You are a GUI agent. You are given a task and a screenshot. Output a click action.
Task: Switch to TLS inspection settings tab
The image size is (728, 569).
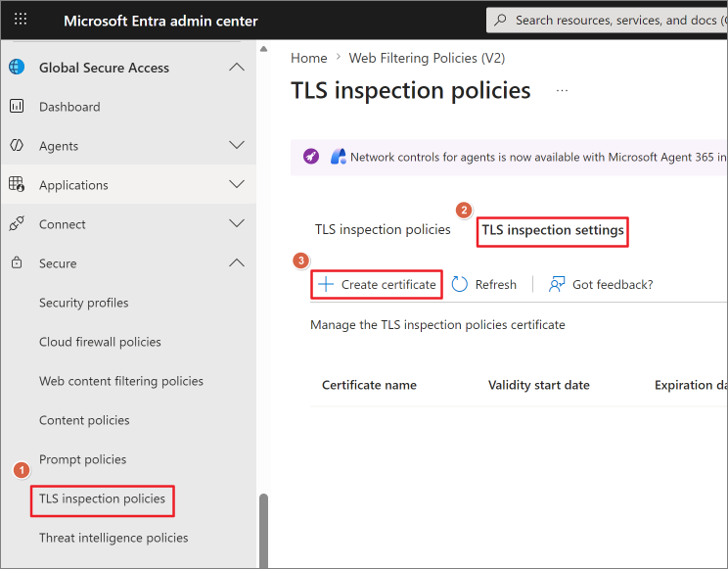(x=553, y=230)
